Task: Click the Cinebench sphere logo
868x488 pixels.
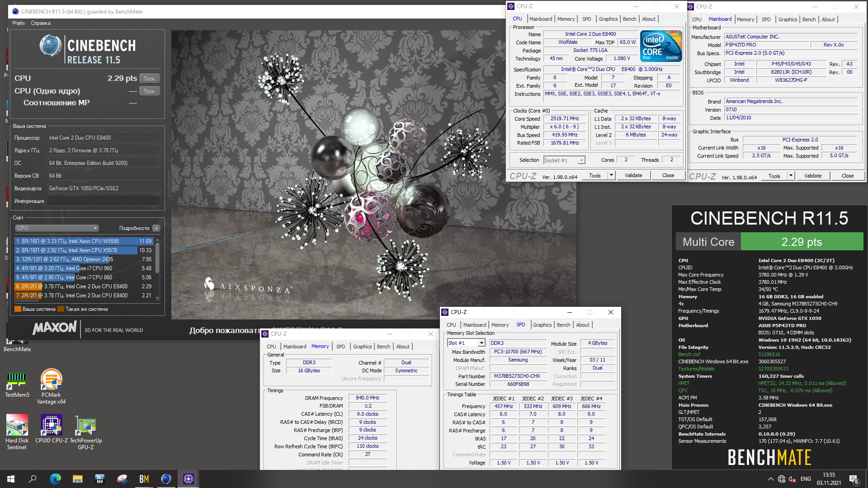Action: point(50,46)
